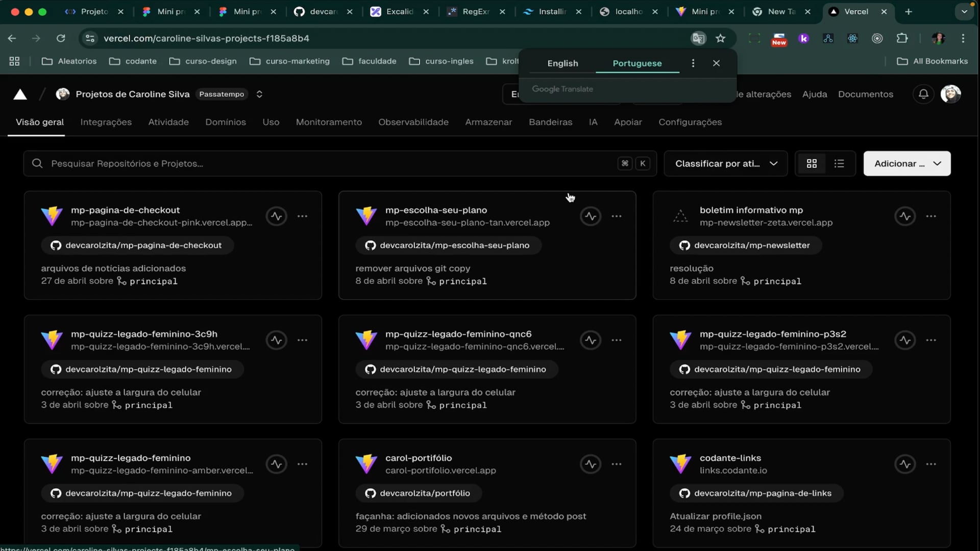Open the Classificar por sort dropdown
Viewport: 980px width, 551px height.
(x=725, y=164)
